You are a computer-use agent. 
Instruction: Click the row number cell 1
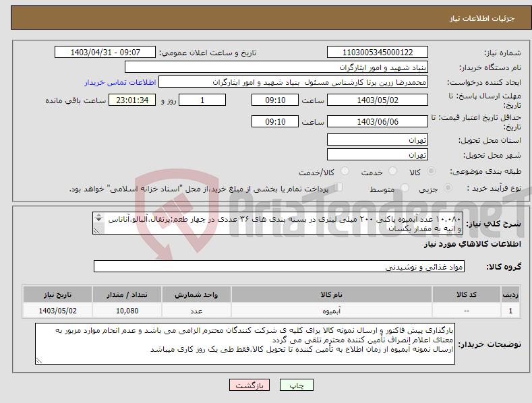(510, 311)
